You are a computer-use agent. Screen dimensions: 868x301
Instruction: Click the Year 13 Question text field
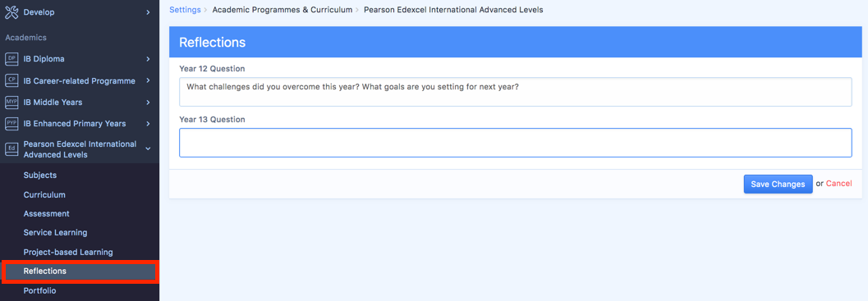(516, 143)
